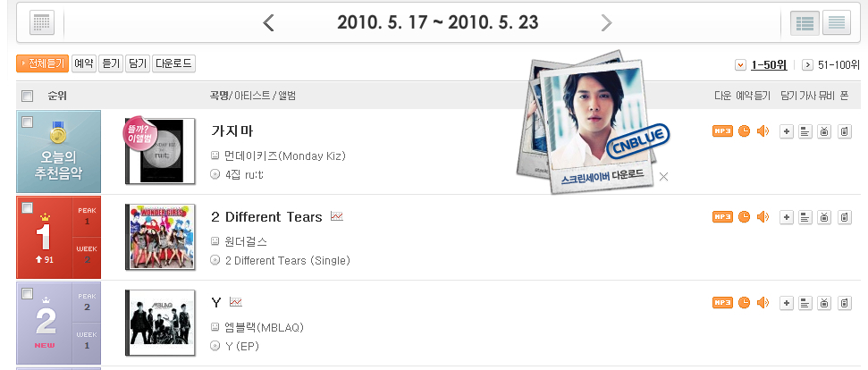Play the Y track via speaker icon
Image resolution: width=868 pixels, height=370 pixels.
click(x=763, y=303)
